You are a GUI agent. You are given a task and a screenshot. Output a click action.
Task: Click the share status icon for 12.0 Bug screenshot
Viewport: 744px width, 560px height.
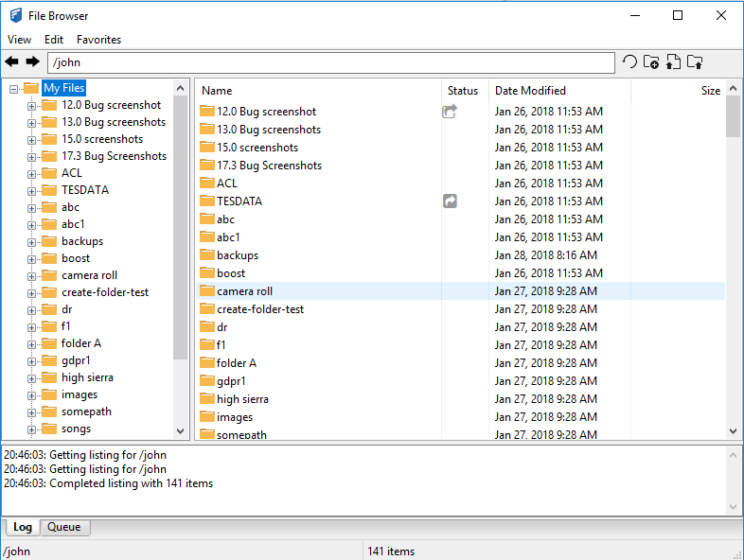[450, 112]
